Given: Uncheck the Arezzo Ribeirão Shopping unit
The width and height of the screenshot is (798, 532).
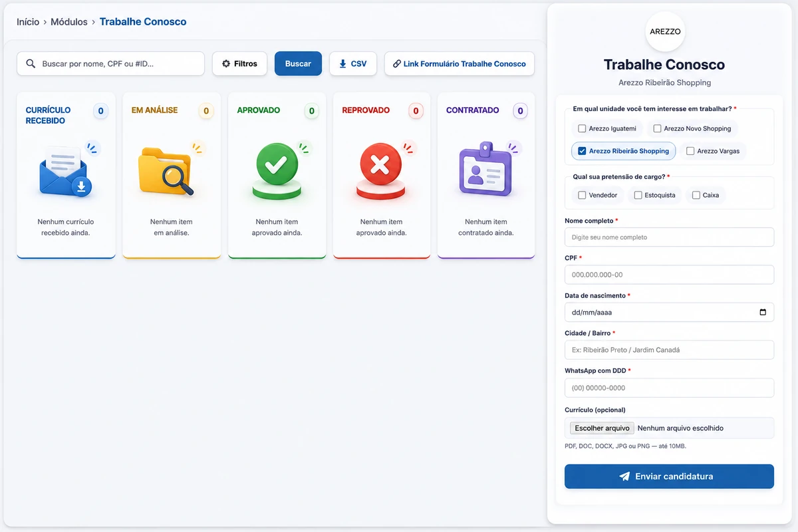Looking at the screenshot, I should 582,151.
